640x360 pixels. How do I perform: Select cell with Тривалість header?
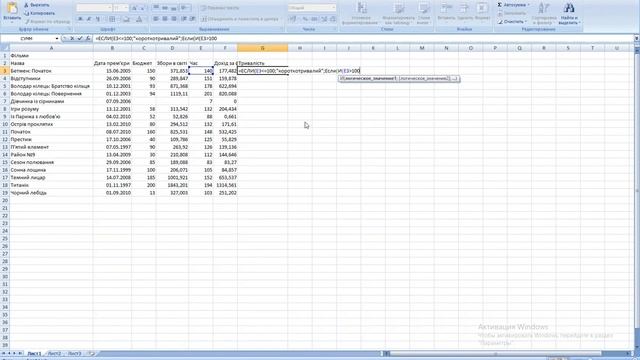click(262, 63)
